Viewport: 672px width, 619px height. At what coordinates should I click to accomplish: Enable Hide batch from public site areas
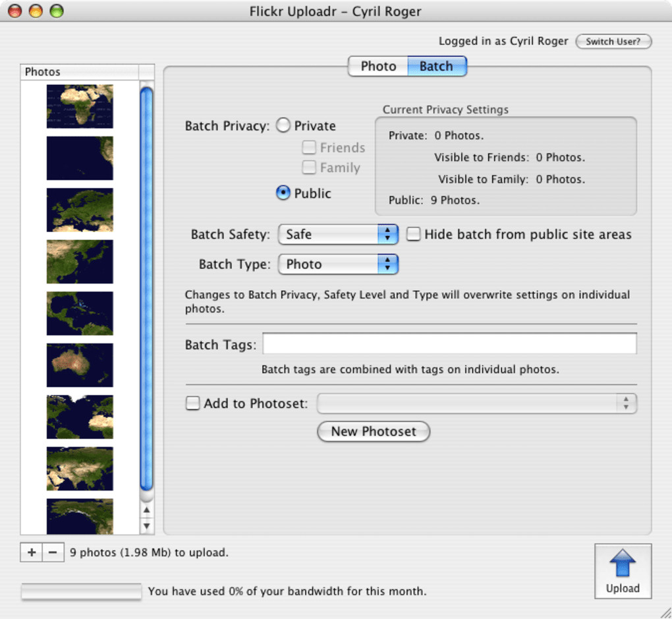click(x=413, y=234)
